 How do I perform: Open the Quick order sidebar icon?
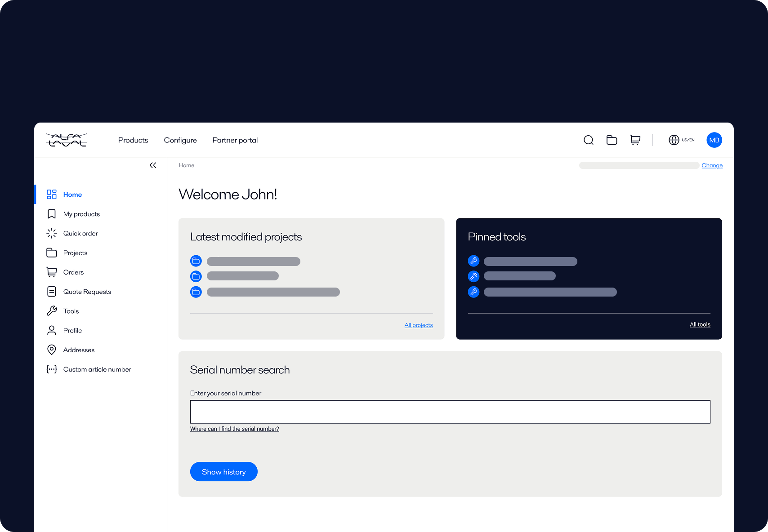coord(51,233)
